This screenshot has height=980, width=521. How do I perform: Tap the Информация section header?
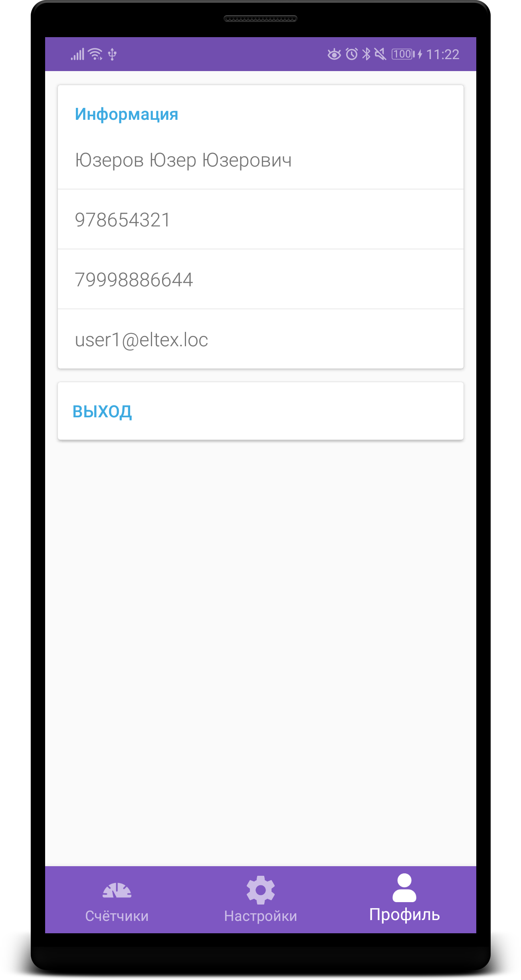coord(127,114)
